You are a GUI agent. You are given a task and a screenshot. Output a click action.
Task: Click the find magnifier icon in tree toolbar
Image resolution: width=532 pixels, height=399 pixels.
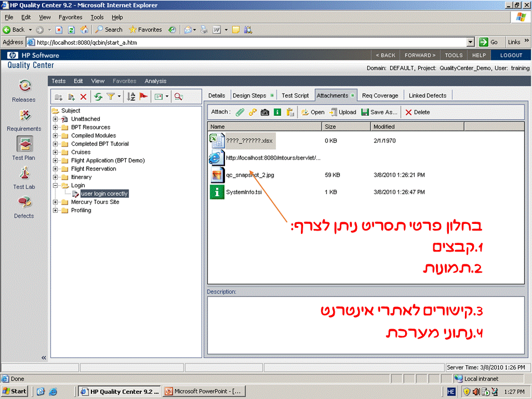click(x=178, y=97)
